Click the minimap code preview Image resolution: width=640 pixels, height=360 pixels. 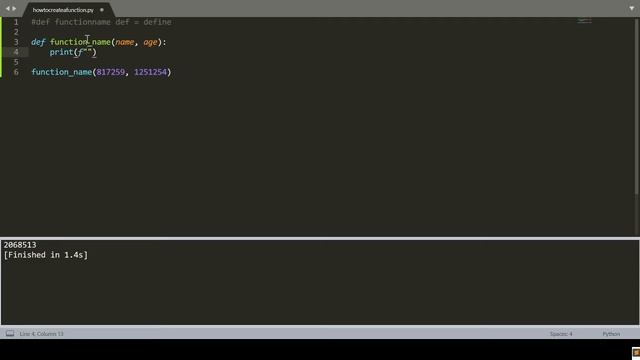point(584,21)
